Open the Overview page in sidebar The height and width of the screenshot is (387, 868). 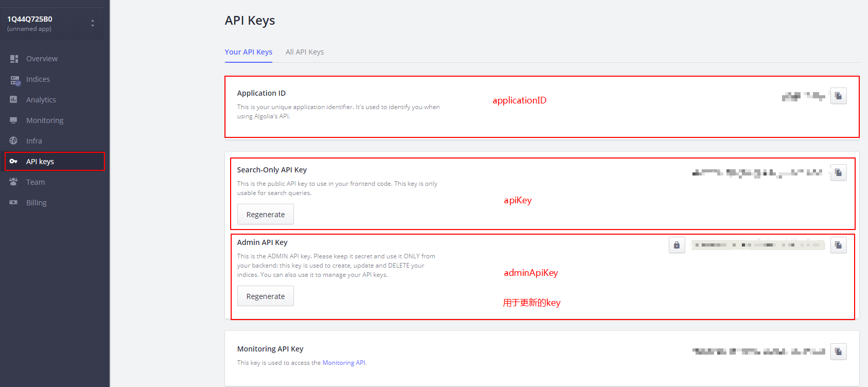(x=42, y=59)
